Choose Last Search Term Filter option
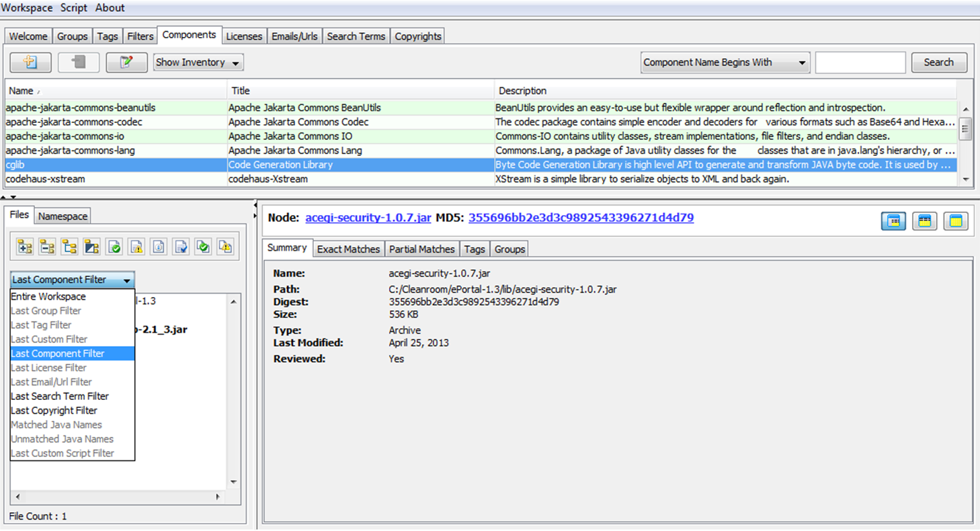980x531 pixels. (73, 397)
